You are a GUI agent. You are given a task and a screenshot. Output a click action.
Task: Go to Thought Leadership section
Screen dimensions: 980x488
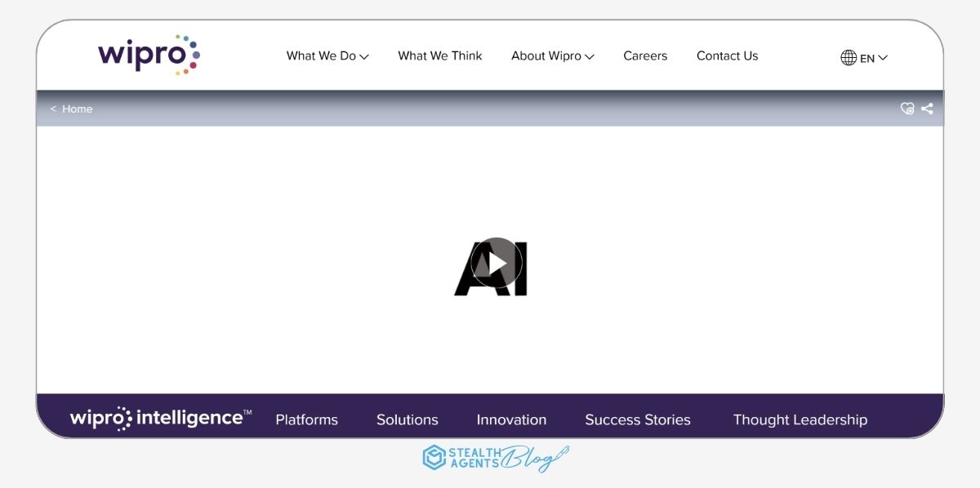(x=800, y=420)
